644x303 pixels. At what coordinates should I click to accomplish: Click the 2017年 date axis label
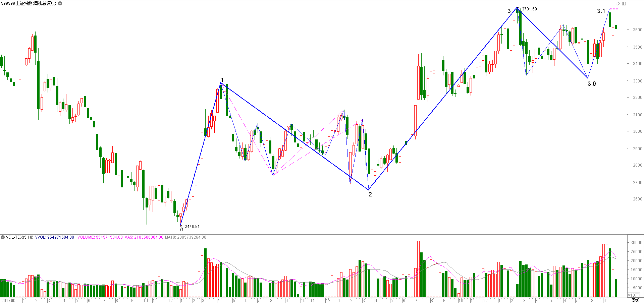point(8,301)
